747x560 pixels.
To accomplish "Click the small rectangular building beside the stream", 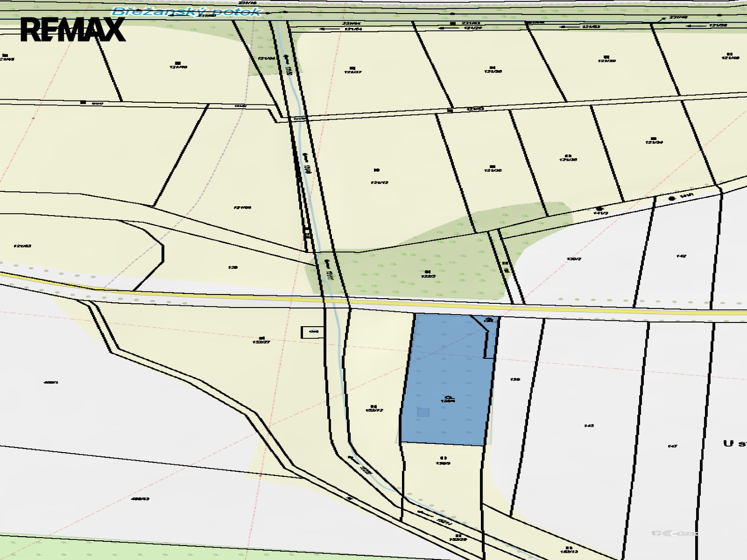I will click(312, 332).
